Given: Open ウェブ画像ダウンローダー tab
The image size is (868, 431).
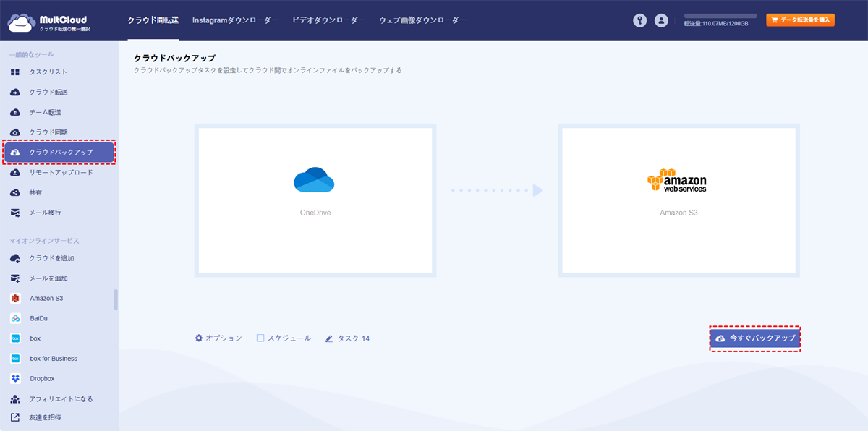Looking at the screenshot, I should 422,20.
